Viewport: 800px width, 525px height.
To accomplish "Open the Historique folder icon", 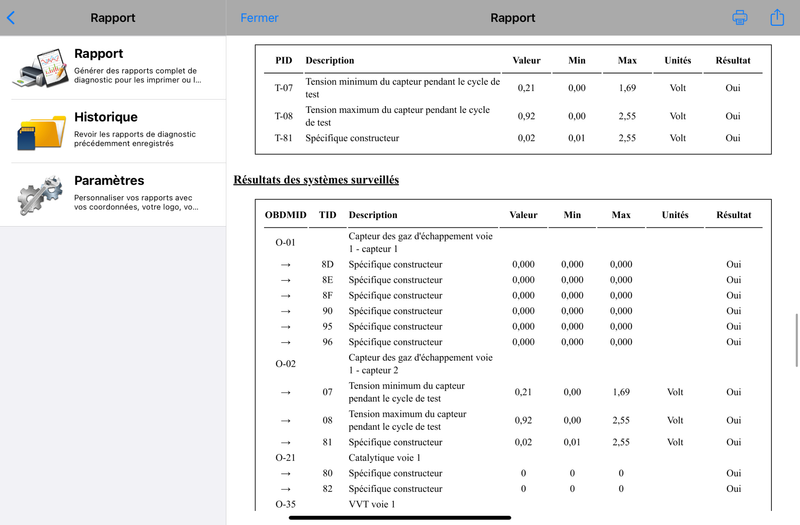I will tap(42, 132).
